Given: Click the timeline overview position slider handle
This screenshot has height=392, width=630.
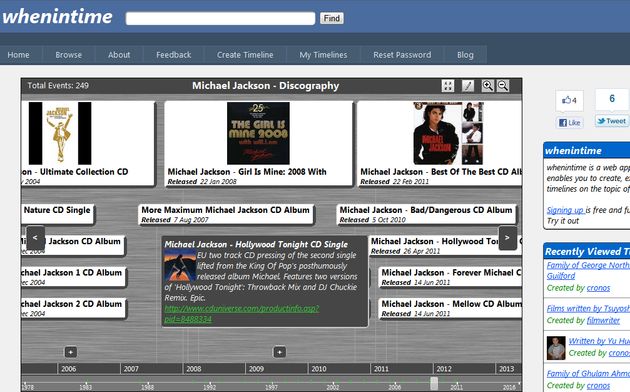Looking at the screenshot, I should (434, 383).
